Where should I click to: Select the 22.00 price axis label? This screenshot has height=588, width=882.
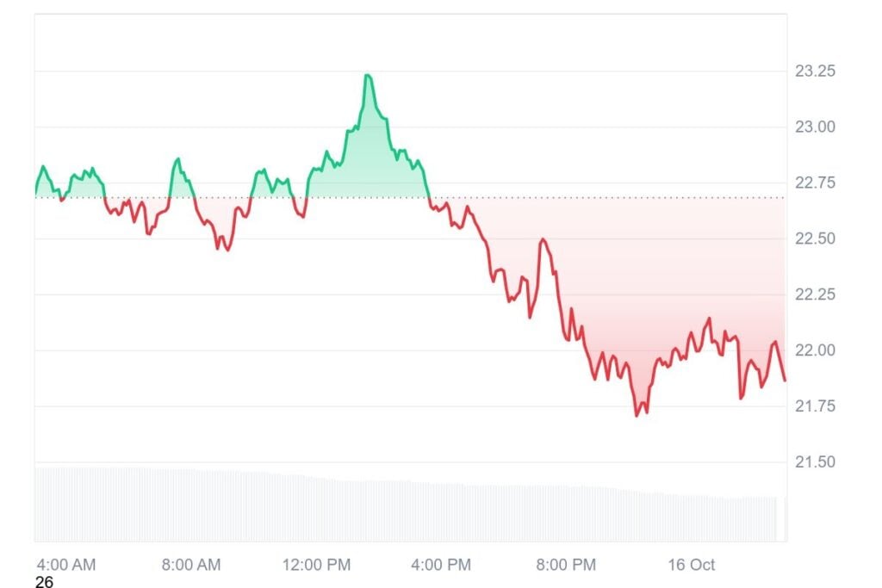(x=814, y=350)
